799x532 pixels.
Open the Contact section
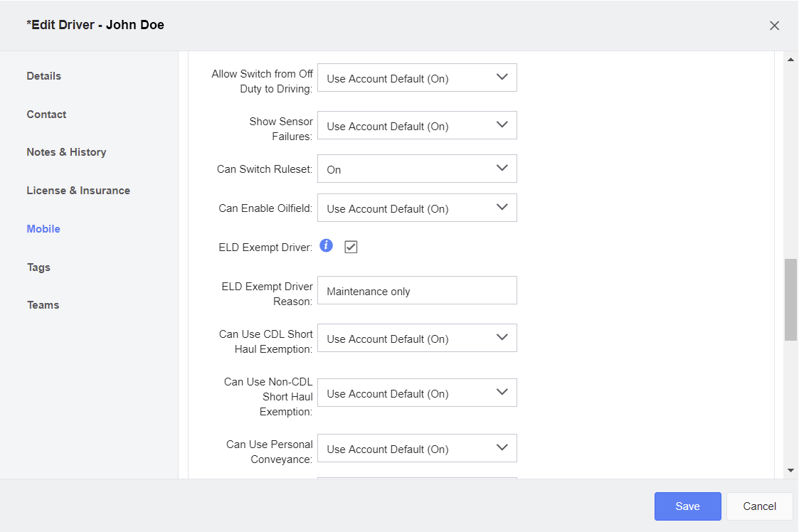click(x=46, y=114)
